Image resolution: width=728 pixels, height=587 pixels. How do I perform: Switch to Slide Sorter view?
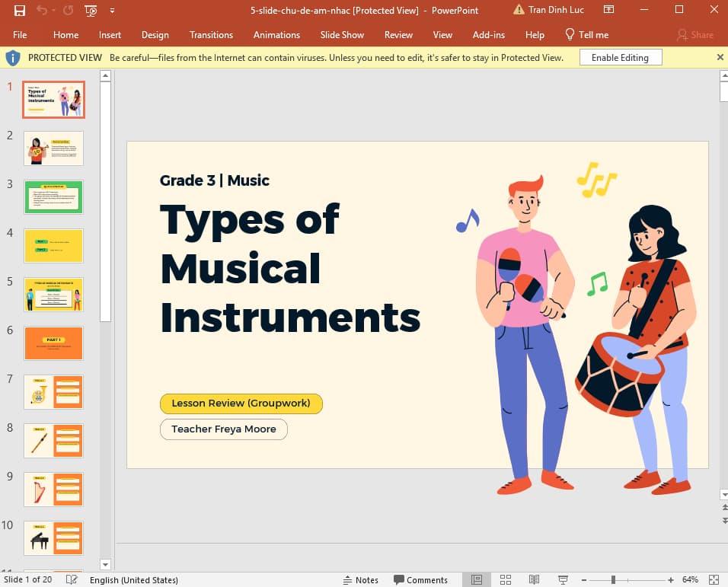[x=505, y=579]
